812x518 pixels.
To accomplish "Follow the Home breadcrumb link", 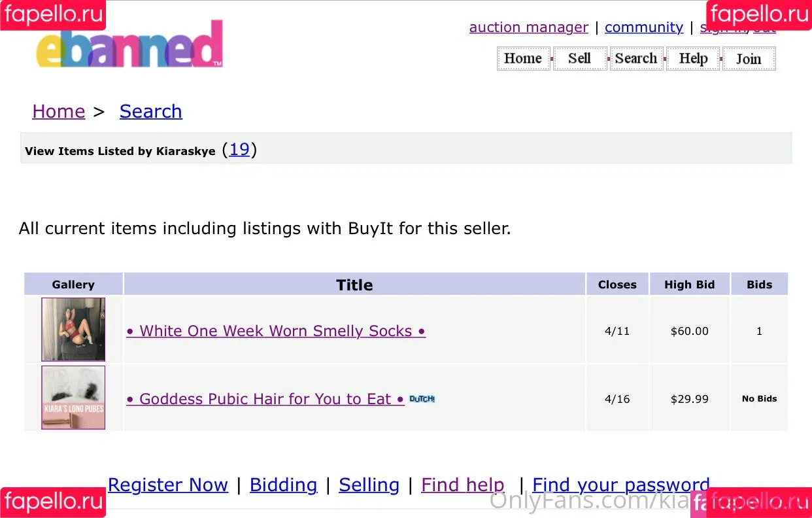I will [x=59, y=112].
